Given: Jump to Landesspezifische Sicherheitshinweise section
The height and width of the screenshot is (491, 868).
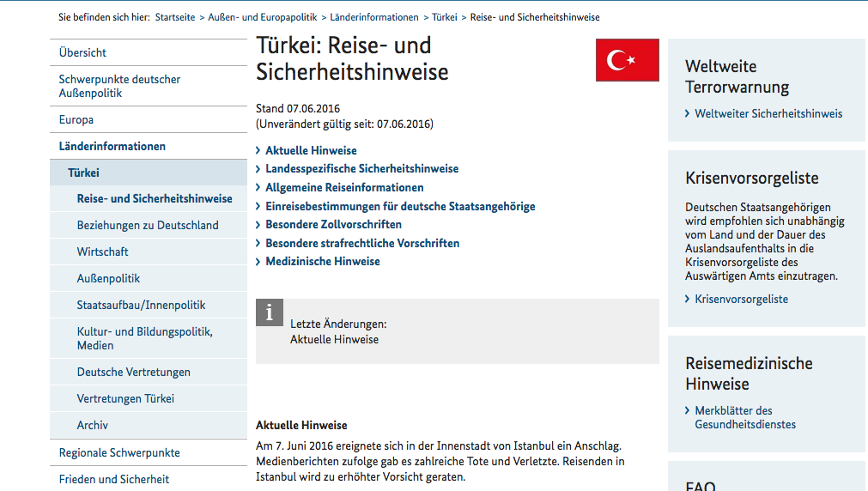Looking at the screenshot, I should 362,169.
